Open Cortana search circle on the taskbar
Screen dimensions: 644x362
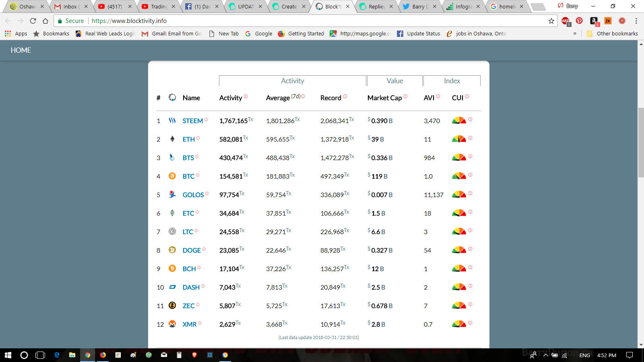click(24, 355)
